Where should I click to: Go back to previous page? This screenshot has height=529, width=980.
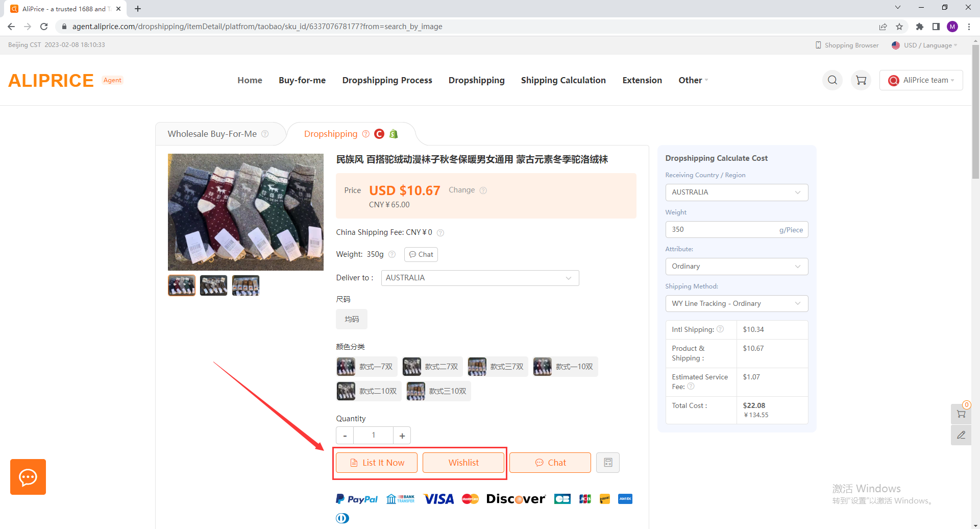[11, 27]
